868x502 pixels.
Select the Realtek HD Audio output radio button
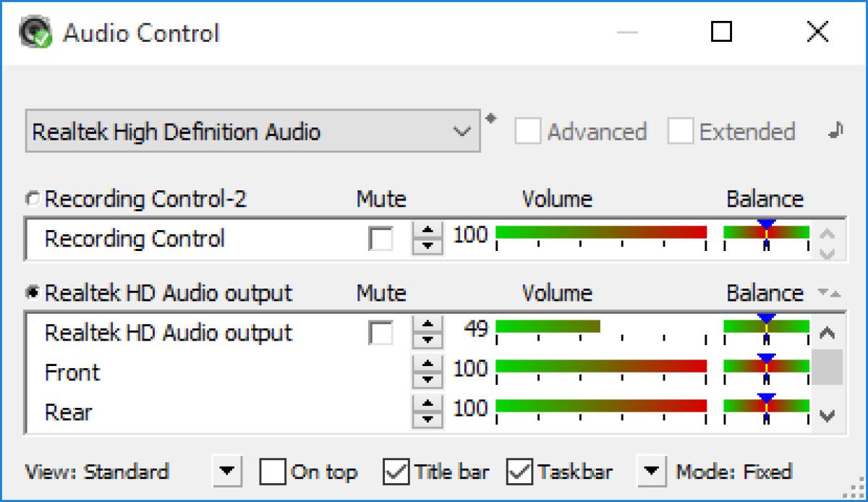click(33, 292)
